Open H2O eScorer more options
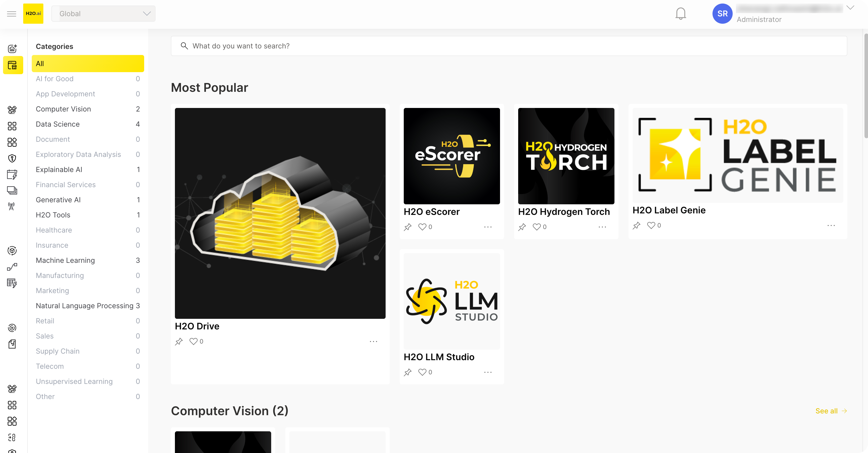868x453 pixels. (488, 227)
